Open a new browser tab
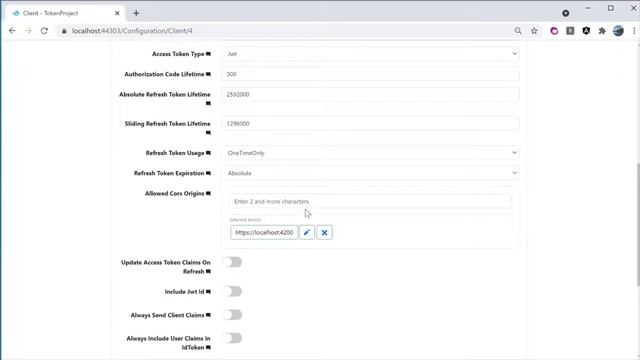Screen dimensions: 640x360 coord(136,13)
